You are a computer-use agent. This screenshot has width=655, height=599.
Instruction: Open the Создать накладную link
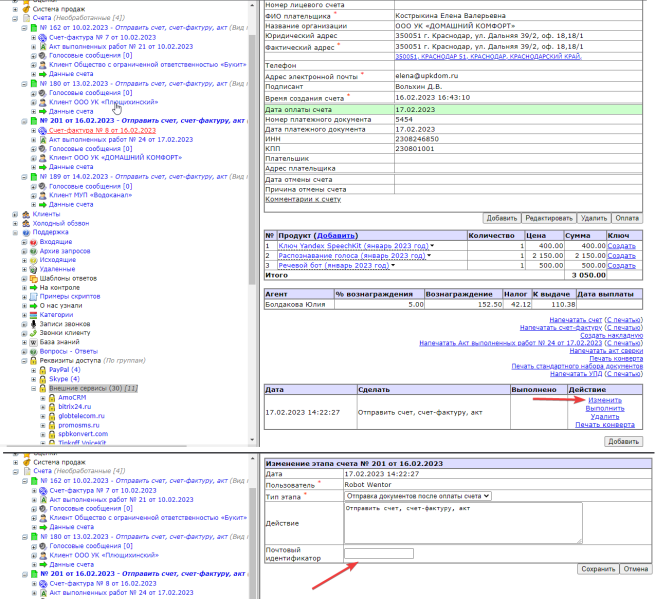coord(612,335)
